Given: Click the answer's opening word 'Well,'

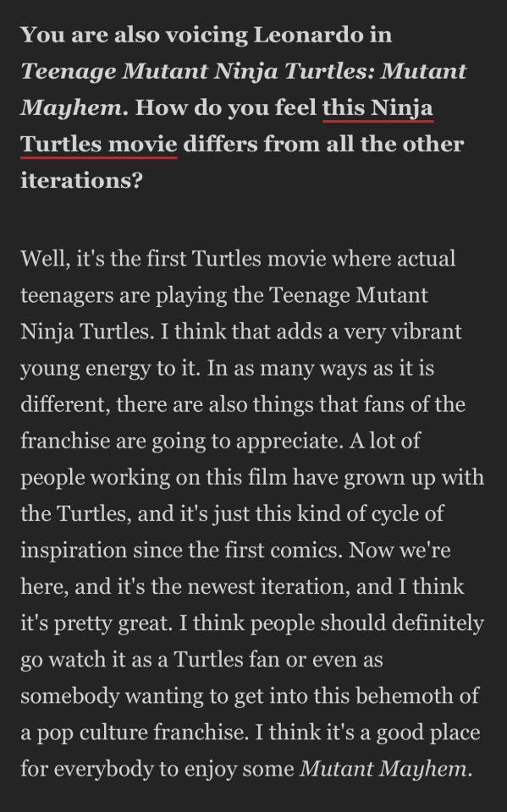Looking at the screenshot, I should [x=46, y=259].
